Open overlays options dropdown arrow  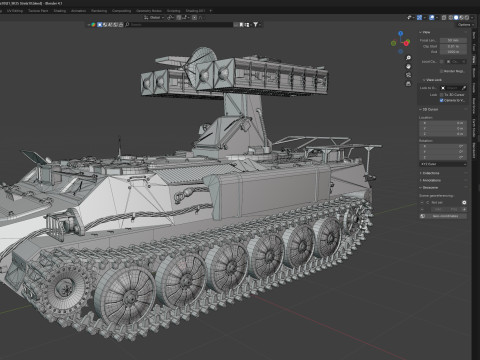[x=436, y=17]
